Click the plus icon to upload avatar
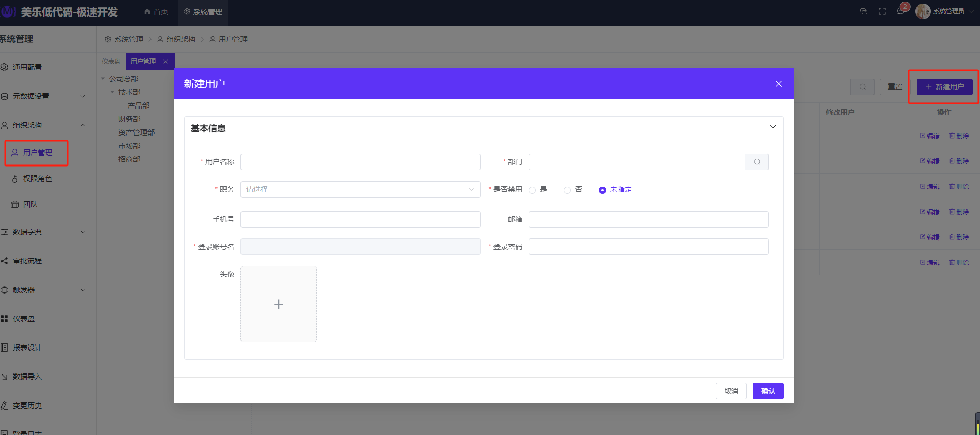The width and height of the screenshot is (980, 435). [279, 304]
